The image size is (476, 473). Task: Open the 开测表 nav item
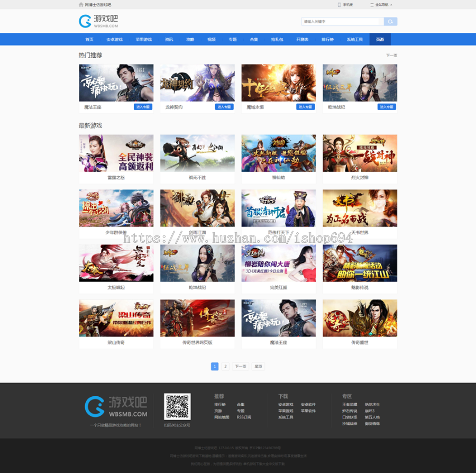[303, 40]
